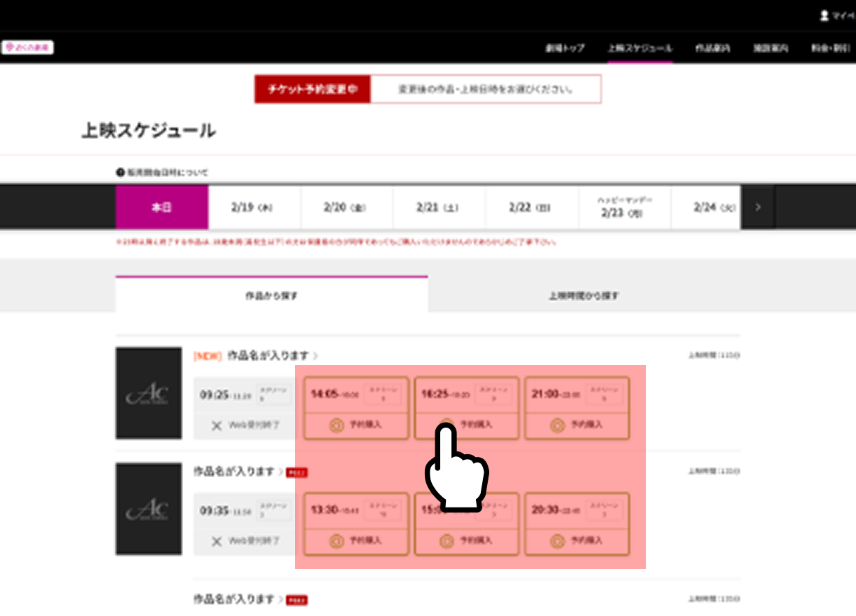Viewport: 856px width, 616px height.
Task: Show later dates with the right chevron
Action: coord(758,207)
